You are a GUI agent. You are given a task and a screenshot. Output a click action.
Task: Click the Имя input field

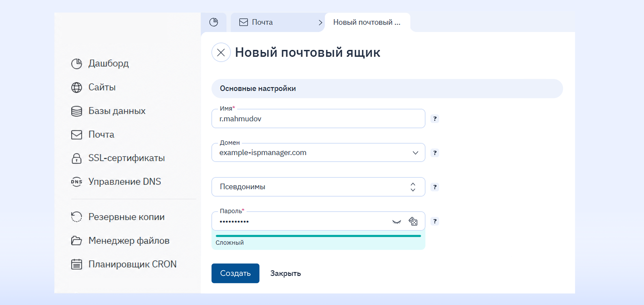click(318, 119)
